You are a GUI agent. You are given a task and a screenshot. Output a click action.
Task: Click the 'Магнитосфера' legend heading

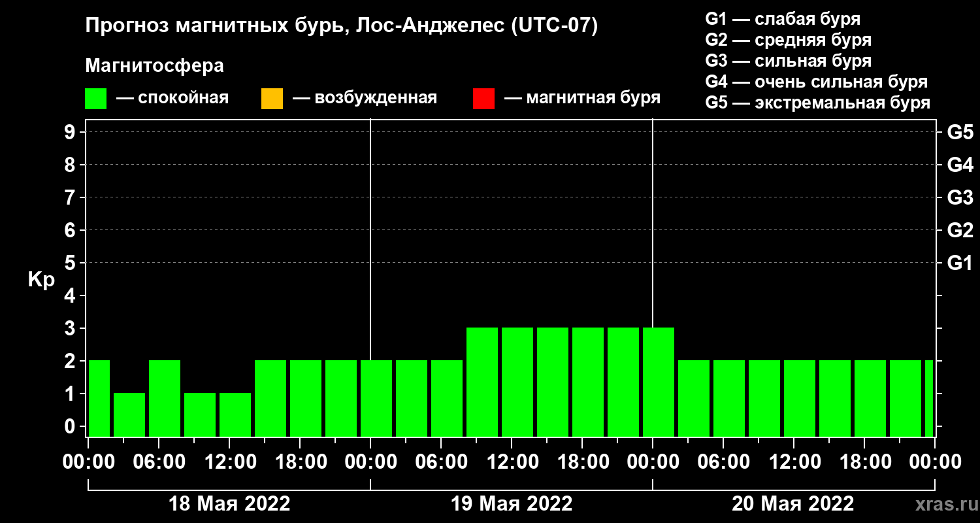click(x=155, y=66)
